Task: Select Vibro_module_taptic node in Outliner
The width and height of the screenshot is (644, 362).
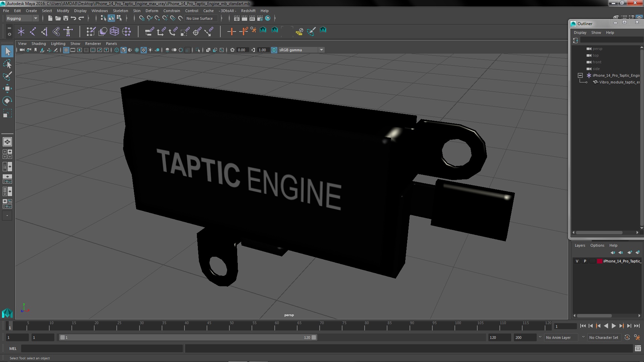Action: (x=619, y=82)
